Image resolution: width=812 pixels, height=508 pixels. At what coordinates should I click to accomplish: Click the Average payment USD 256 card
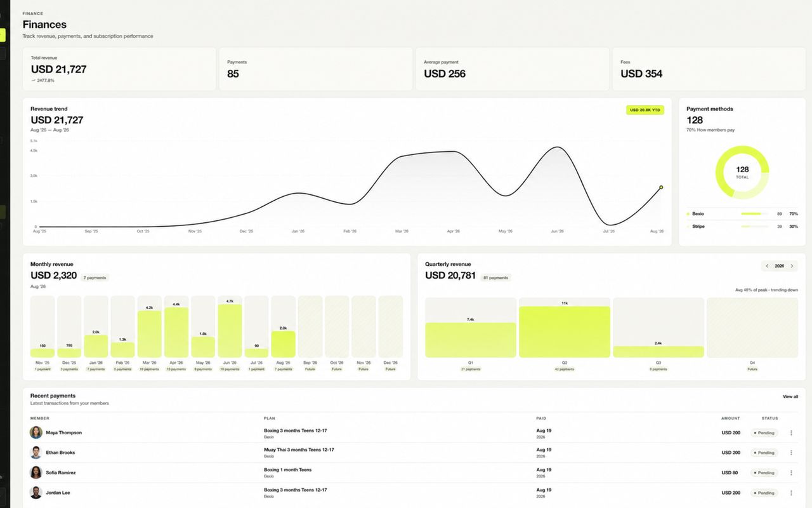pyautogui.click(x=513, y=69)
